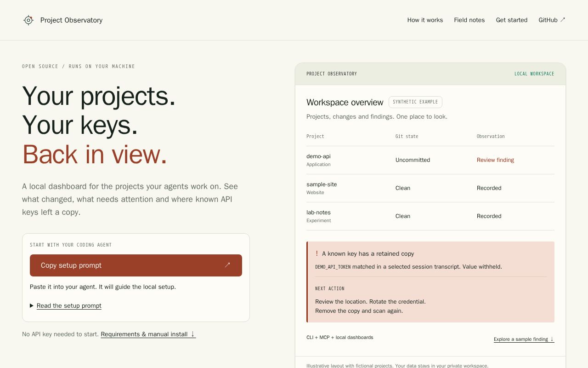Click the exclamation warning icon in the alert

click(x=317, y=253)
